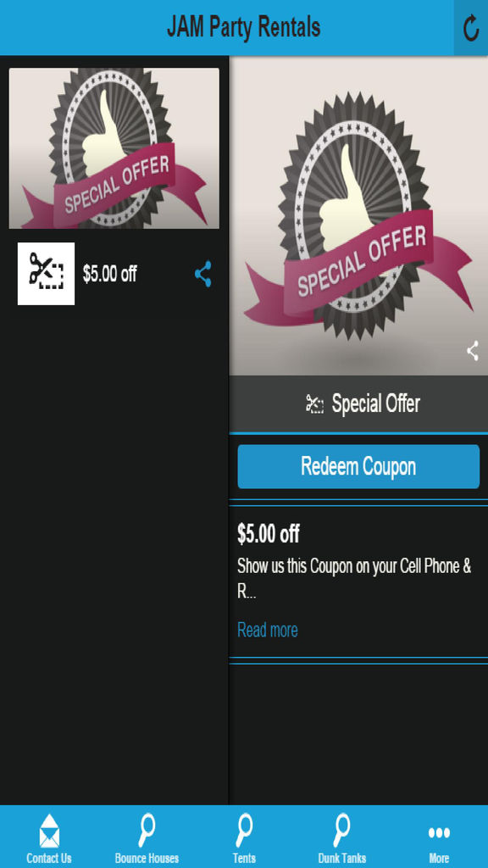The image size is (488, 868).
Task: Open the More three-dots menu
Action: point(439,832)
